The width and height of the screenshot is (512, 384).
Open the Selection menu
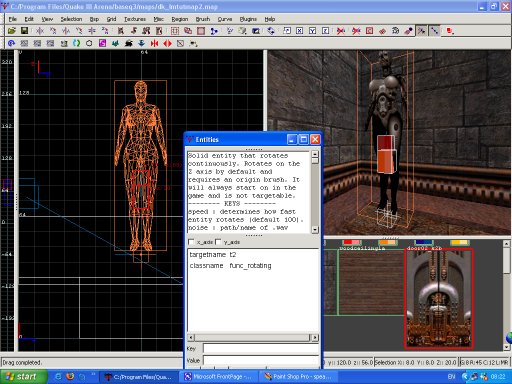pyautogui.click(x=71, y=19)
